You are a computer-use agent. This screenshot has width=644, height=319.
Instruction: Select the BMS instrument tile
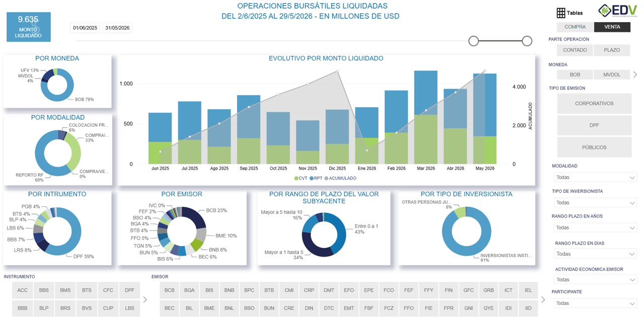coord(65,290)
